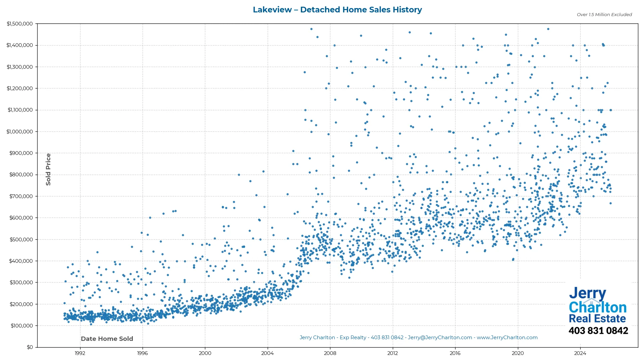The height and width of the screenshot is (362, 644).
Task: Open the Jerry@JerryCharlton.com email link
Action: [439, 338]
